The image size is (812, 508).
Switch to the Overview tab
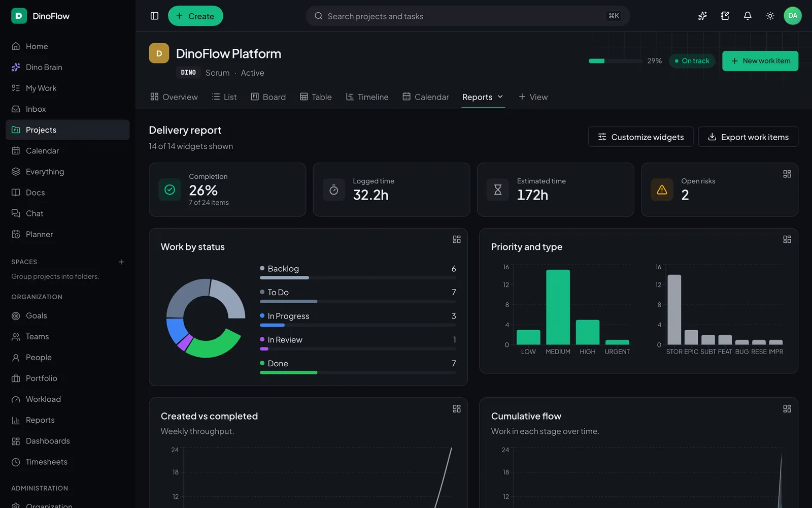pos(174,97)
